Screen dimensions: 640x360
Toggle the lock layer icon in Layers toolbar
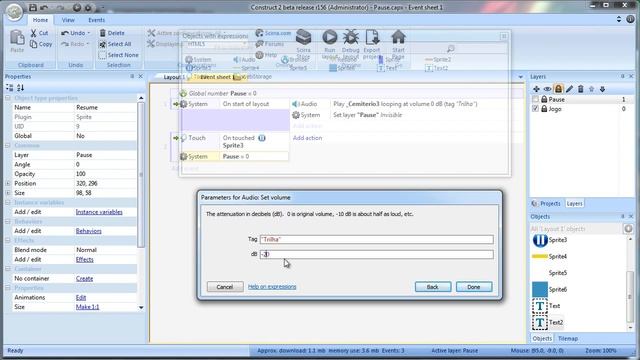click(558, 89)
